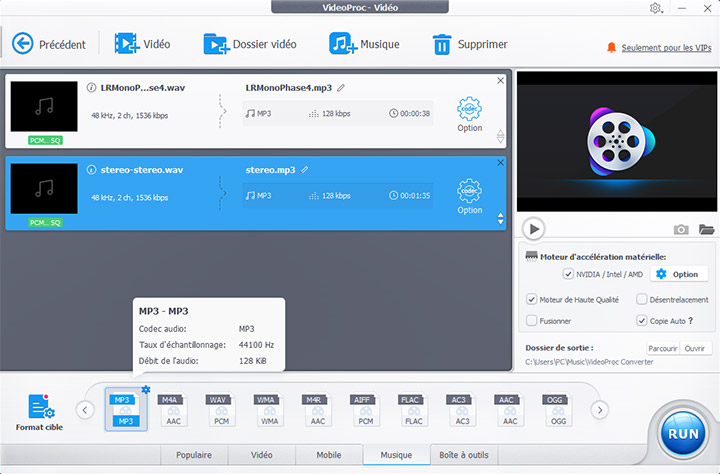Click the RUN button
The height and width of the screenshot is (474, 720).
tap(683, 434)
